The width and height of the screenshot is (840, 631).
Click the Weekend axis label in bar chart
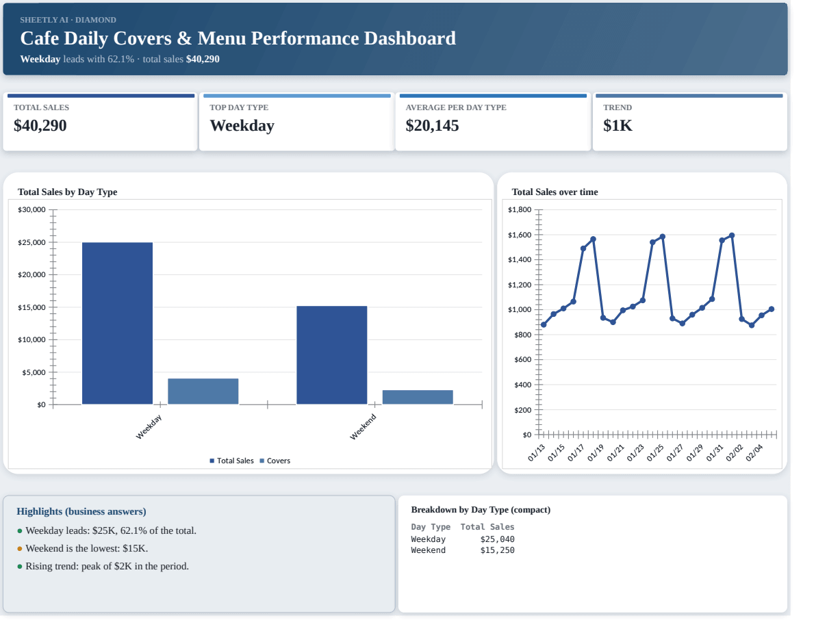pos(363,426)
